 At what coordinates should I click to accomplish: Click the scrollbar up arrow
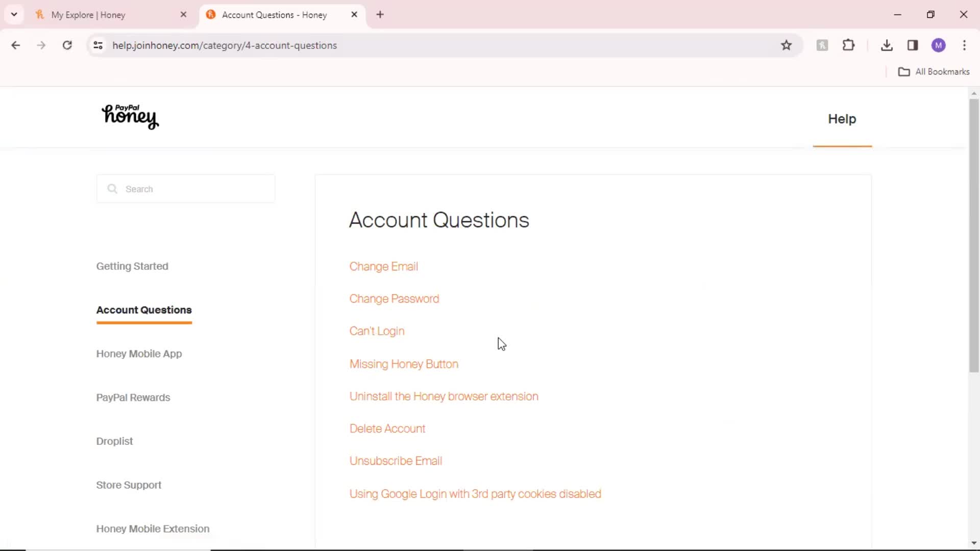(x=974, y=93)
